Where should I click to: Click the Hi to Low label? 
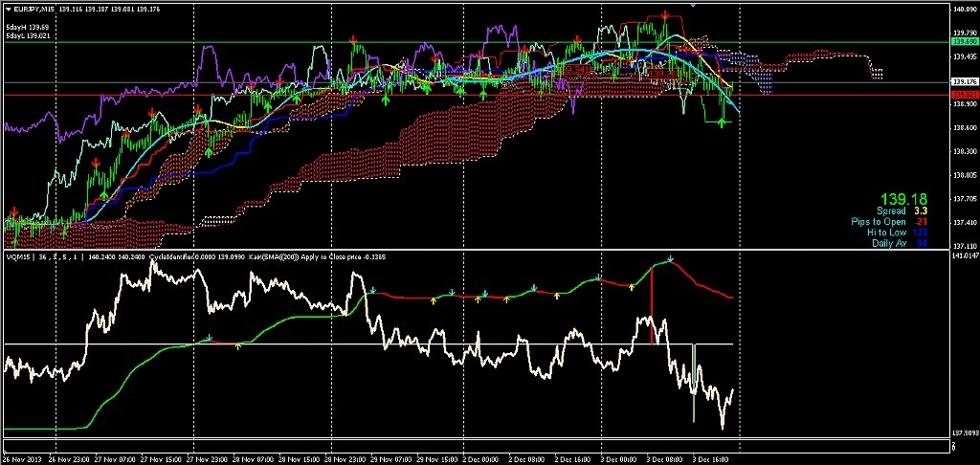(x=886, y=232)
